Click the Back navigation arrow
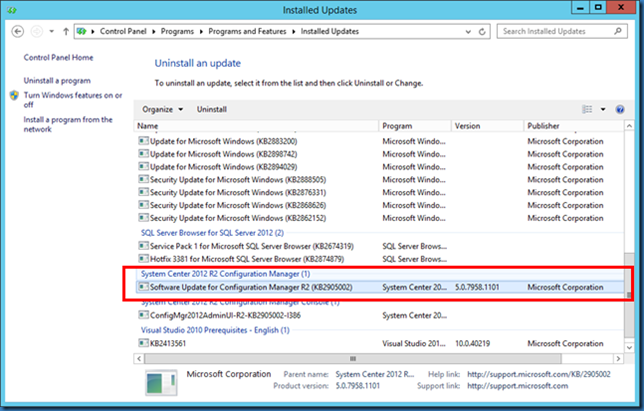 pos(18,31)
